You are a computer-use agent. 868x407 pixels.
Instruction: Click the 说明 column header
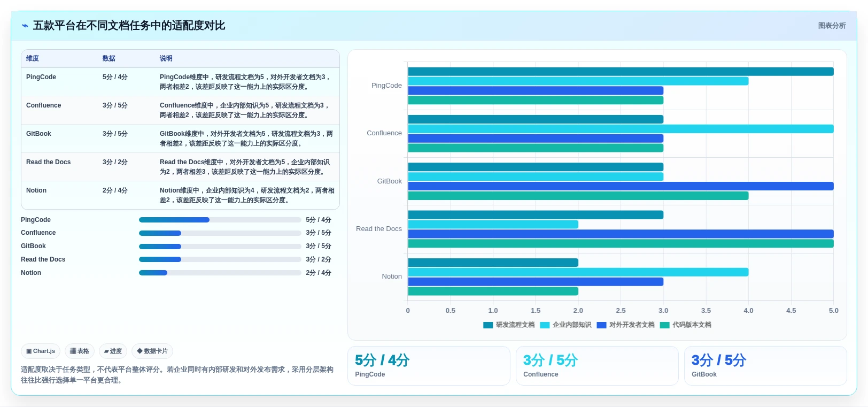(x=166, y=58)
